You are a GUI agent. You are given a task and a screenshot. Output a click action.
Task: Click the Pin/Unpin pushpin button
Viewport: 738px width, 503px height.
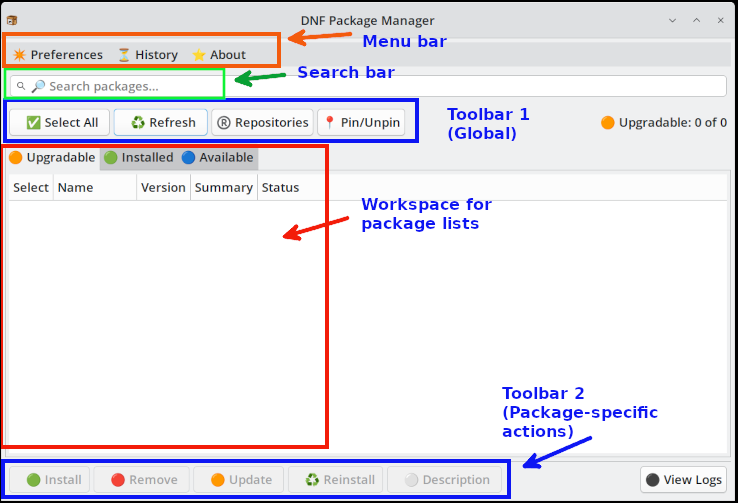pos(361,123)
